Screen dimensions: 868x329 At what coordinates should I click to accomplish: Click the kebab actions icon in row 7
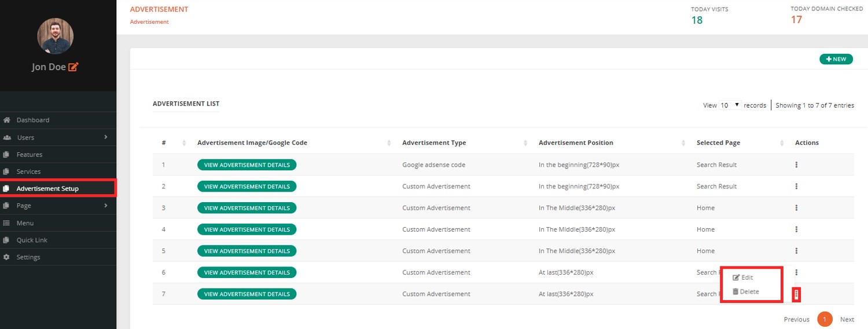[796, 294]
